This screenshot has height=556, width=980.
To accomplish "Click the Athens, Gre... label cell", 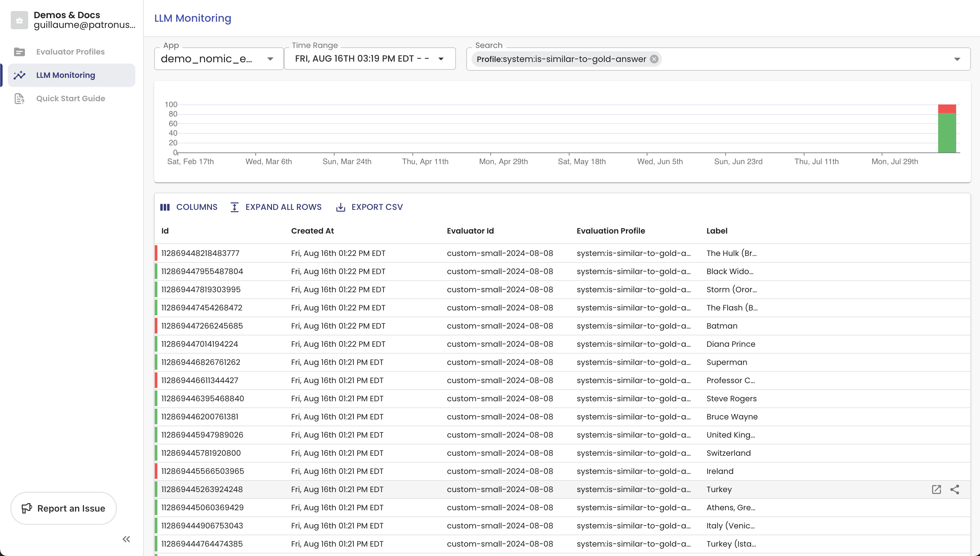I will pos(730,507).
